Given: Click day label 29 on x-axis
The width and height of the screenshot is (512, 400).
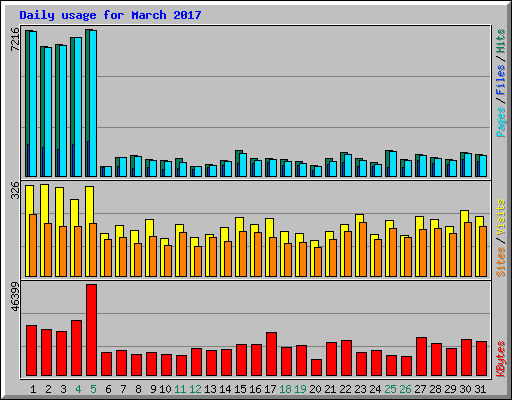Looking at the screenshot, I should tap(450, 389).
